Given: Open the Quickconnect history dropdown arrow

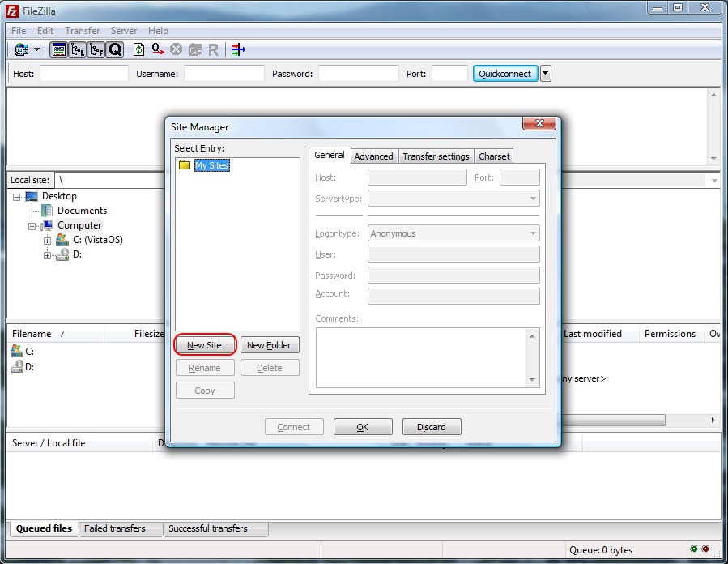Looking at the screenshot, I should click(545, 74).
